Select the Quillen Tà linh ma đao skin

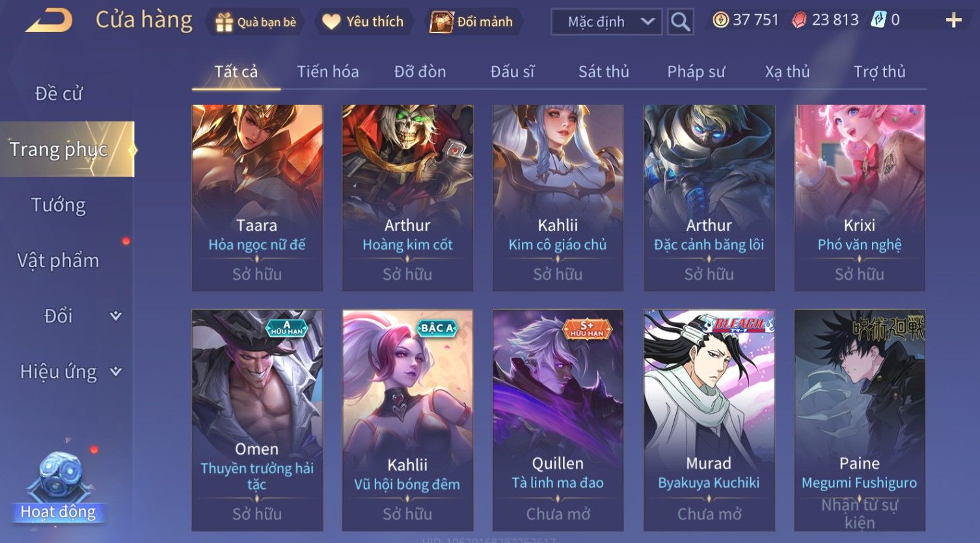558,420
